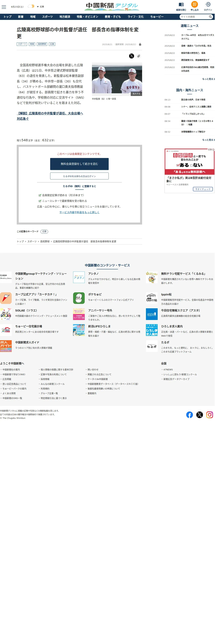
Task: Open the 教育・子ども nav tab
Action: tap(113, 17)
